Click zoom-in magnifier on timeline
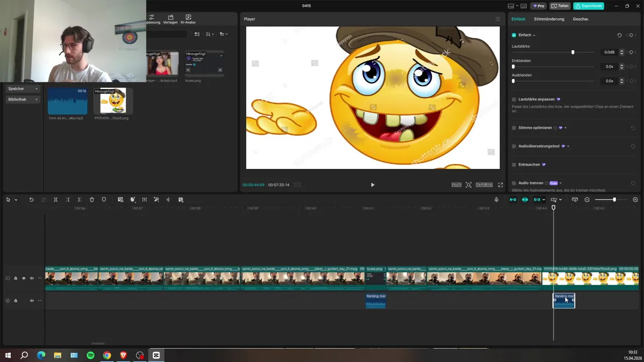Image resolution: width=644 pixels, height=362 pixels. (x=635, y=200)
